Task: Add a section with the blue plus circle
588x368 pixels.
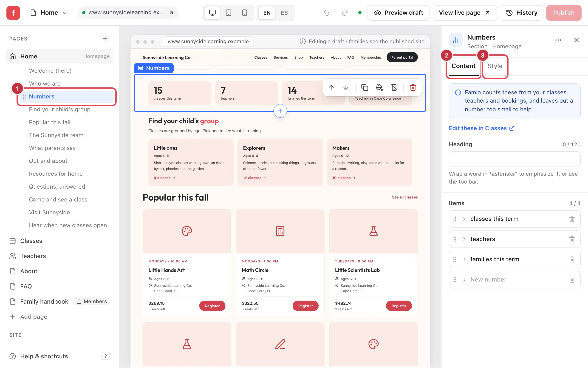Action: tap(280, 111)
